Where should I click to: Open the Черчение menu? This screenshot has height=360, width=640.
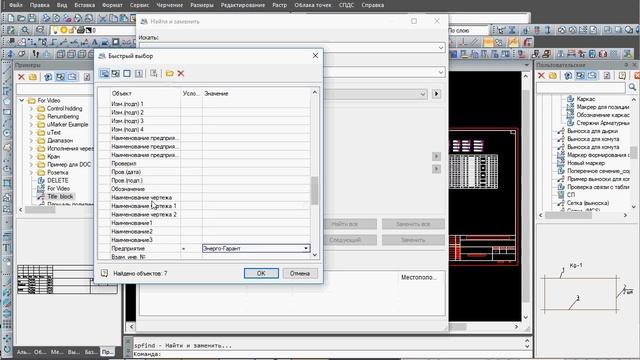click(x=169, y=5)
